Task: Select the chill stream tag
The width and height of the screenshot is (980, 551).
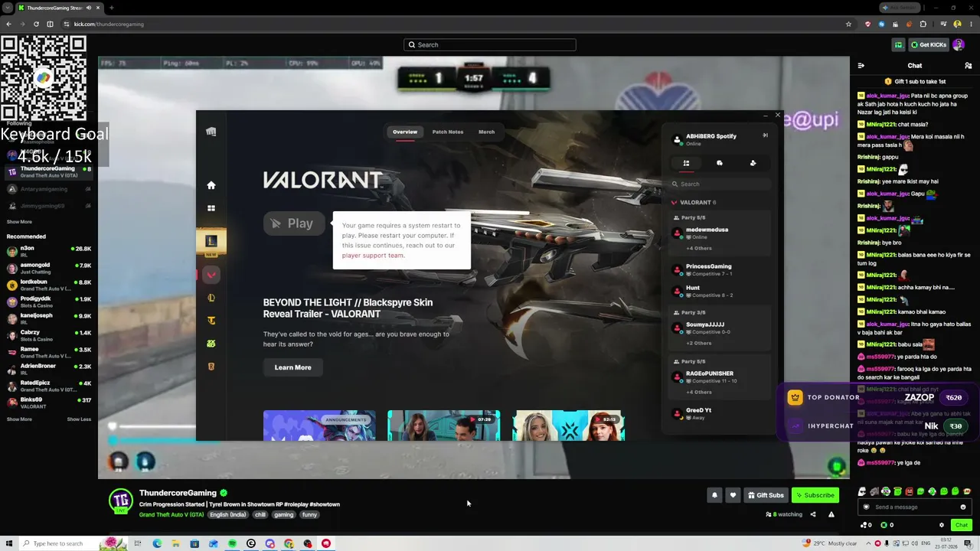Action: coord(260,515)
